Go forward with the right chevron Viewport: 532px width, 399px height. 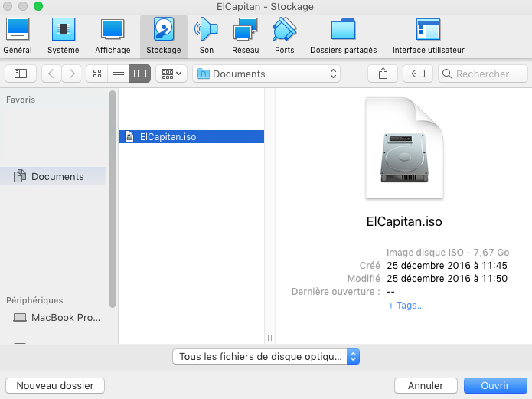click(x=72, y=74)
